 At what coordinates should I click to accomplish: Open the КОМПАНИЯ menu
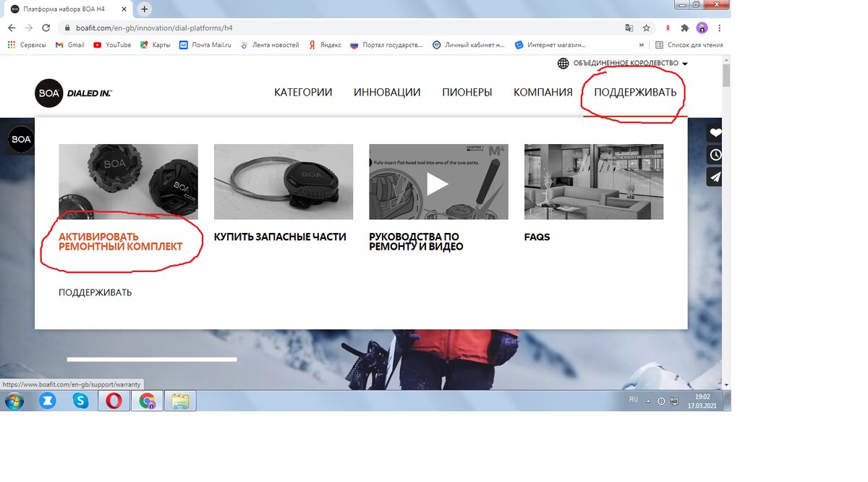pos(543,93)
